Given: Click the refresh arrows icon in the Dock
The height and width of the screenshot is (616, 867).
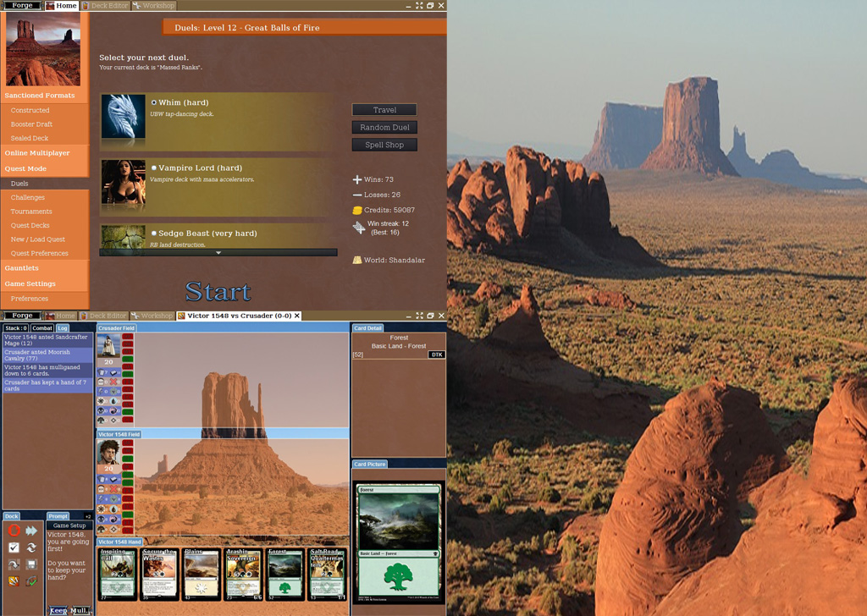Looking at the screenshot, I should coord(31,547).
